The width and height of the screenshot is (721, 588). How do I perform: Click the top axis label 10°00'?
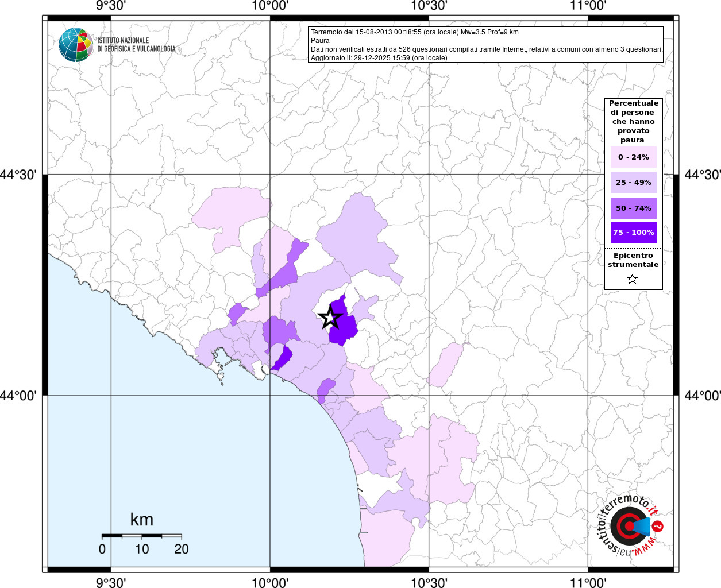tap(270, 6)
